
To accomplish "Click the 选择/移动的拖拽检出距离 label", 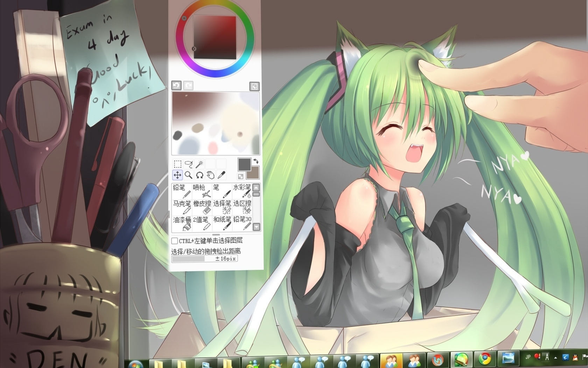I will [x=206, y=251].
